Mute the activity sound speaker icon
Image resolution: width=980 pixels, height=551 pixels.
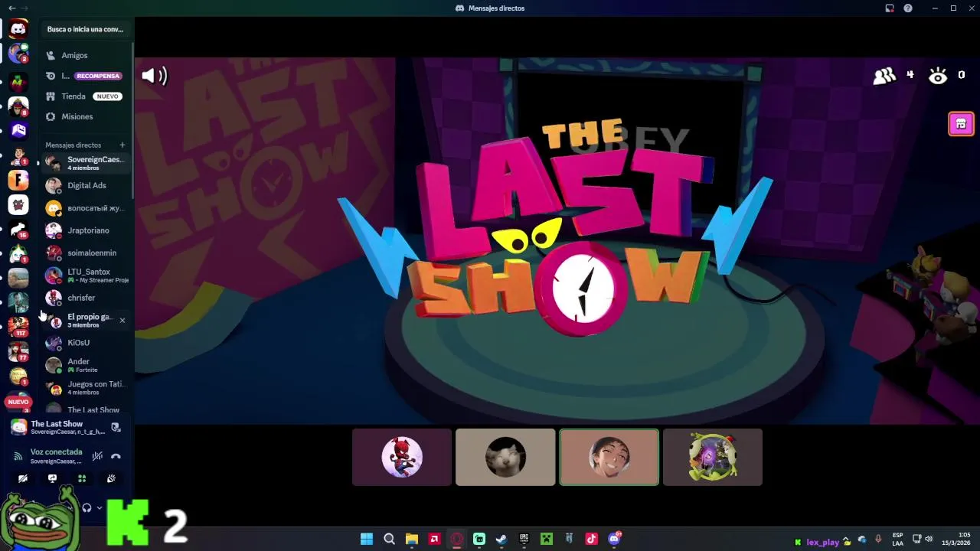tap(154, 75)
